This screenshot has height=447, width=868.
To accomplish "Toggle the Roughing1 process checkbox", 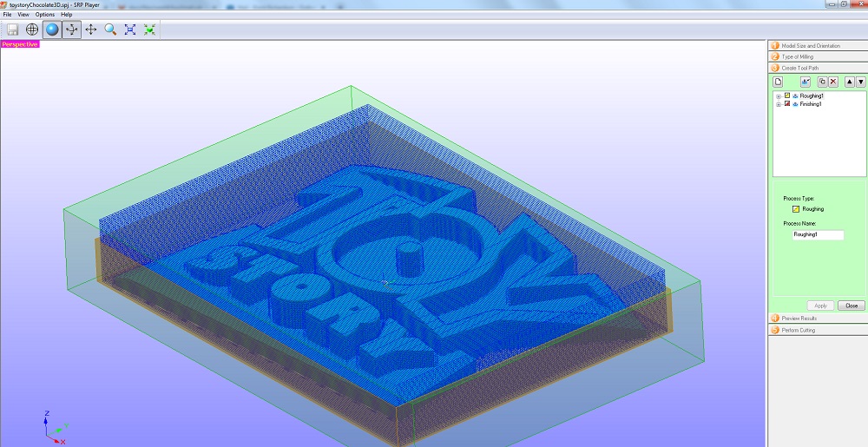I will coord(787,95).
